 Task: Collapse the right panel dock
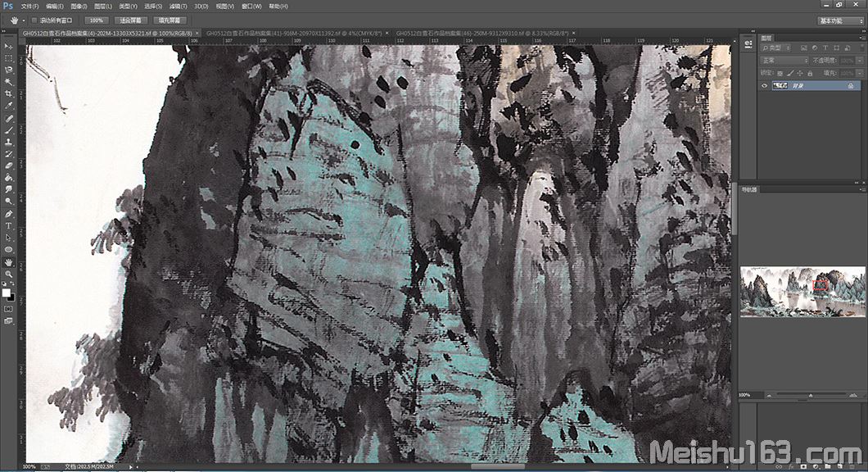pos(862,32)
